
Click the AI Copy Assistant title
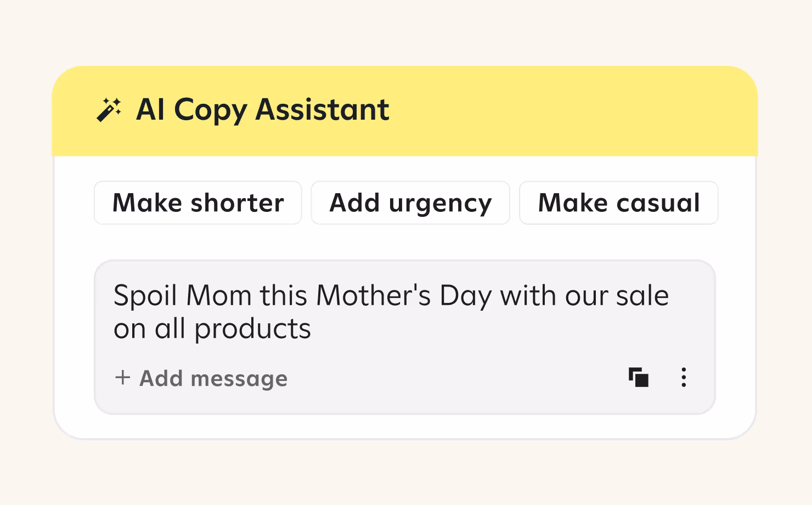(262, 110)
